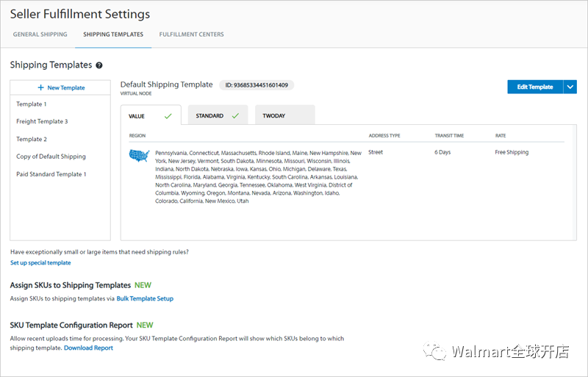Click the green checkmark on VALUE tab
The image size is (588, 377).
click(168, 115)
